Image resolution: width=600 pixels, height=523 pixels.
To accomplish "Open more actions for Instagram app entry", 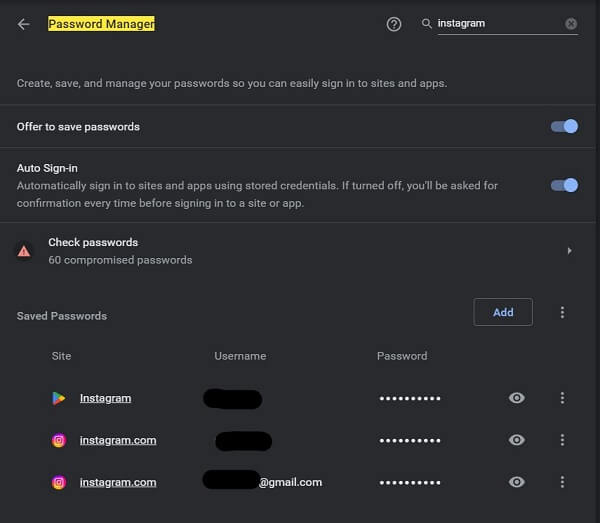I will 562,398.
